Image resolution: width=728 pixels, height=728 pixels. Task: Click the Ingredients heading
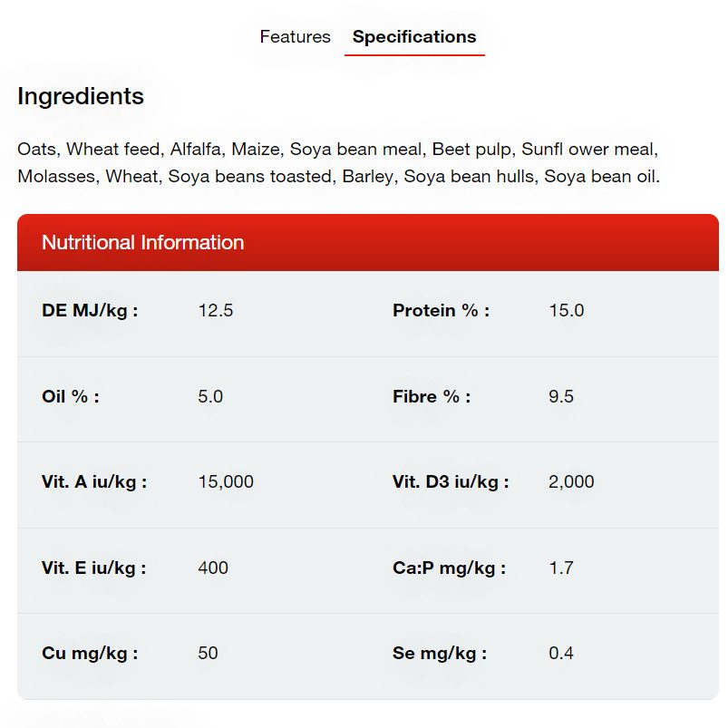[x=81, y=96]
